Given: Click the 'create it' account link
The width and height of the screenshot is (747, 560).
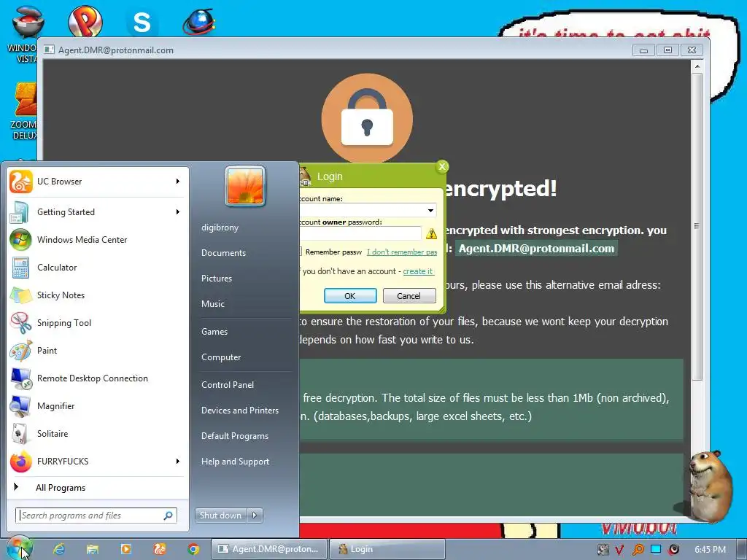Looking at the screenshot, I should tap(418, 271).
